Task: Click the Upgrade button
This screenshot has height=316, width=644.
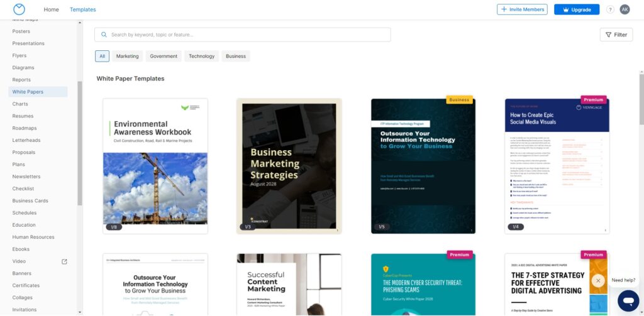Action: [577, 9]
